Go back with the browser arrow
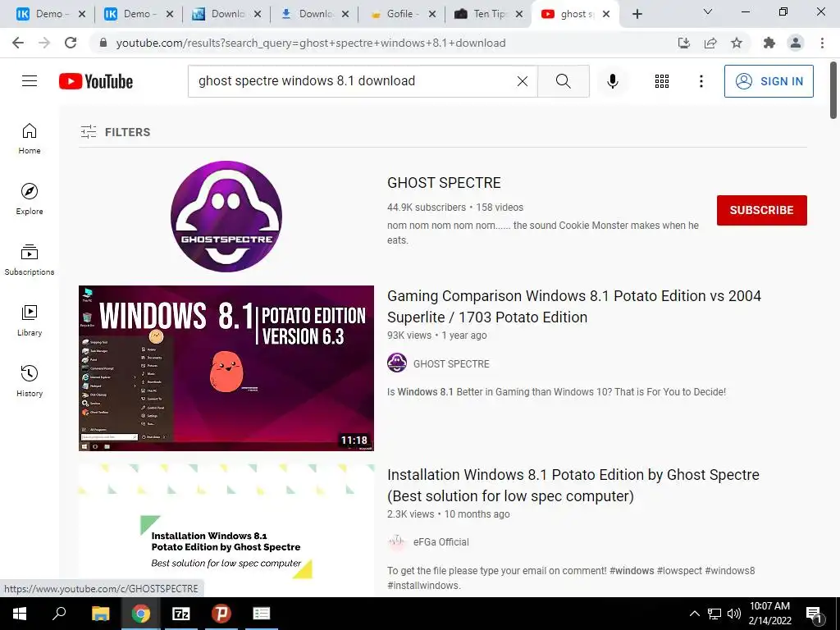 click(18, 43)
